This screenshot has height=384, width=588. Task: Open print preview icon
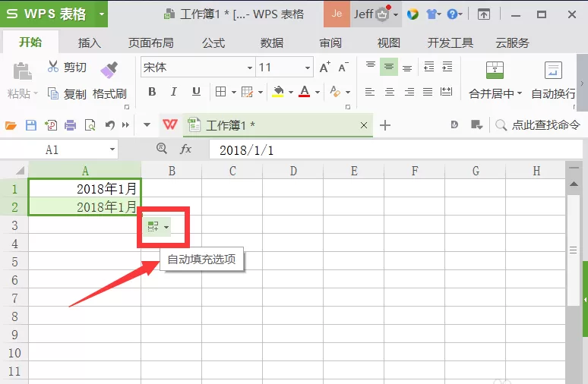coord(90,125)
